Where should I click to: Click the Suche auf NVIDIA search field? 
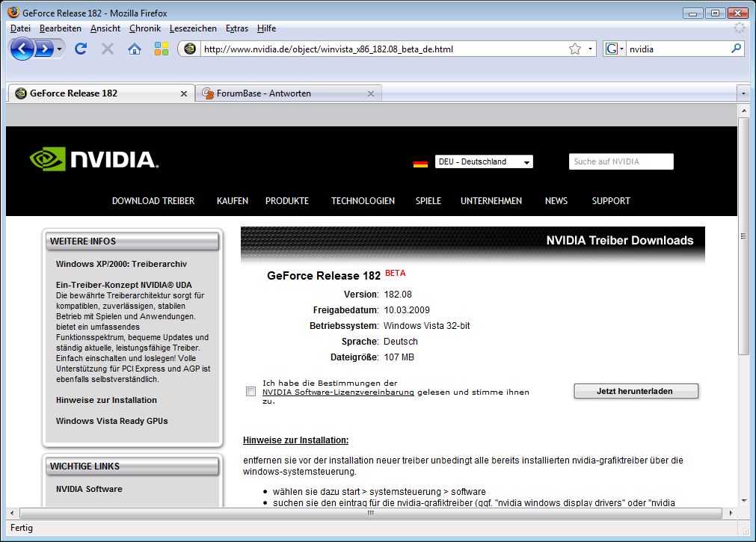(x=621, y=161)
